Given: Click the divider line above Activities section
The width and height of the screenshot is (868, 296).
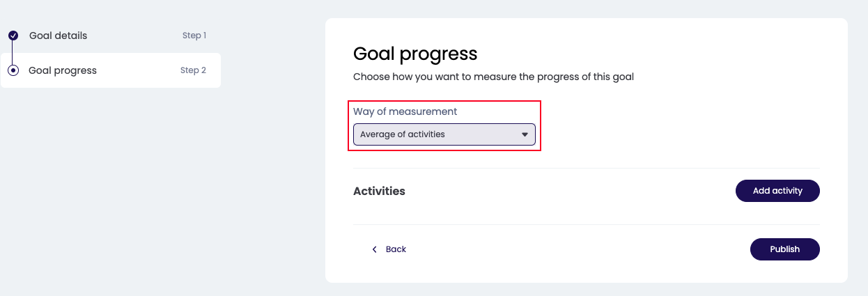Looking at the screenshot, I should tap(586, 169).
